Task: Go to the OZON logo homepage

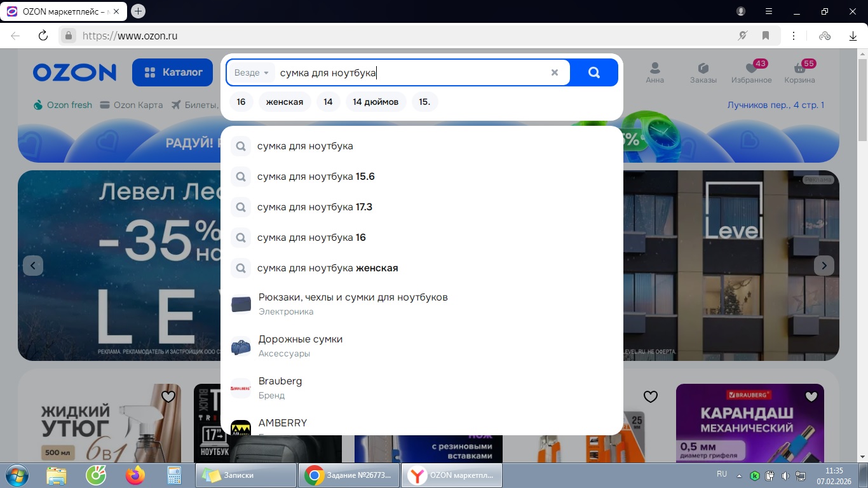Action: coord(75,72)
